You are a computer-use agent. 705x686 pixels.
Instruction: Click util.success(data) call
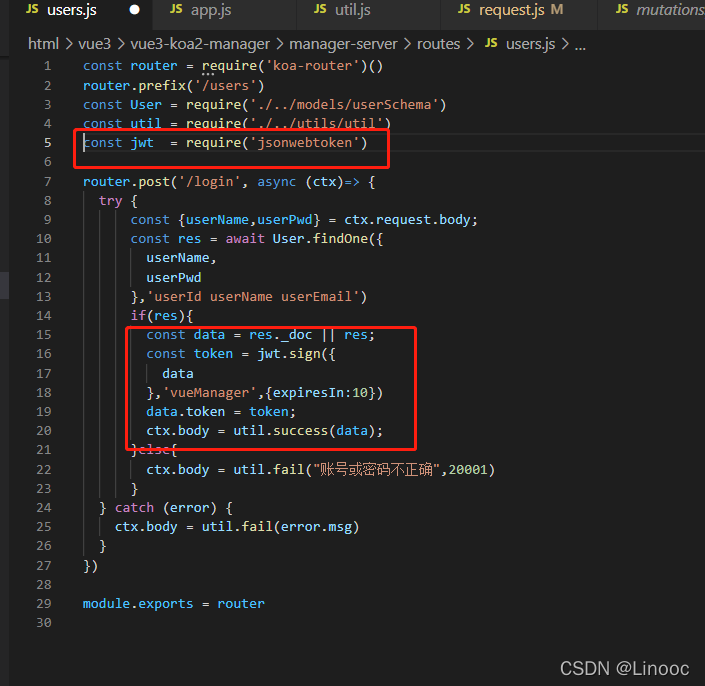304,431
